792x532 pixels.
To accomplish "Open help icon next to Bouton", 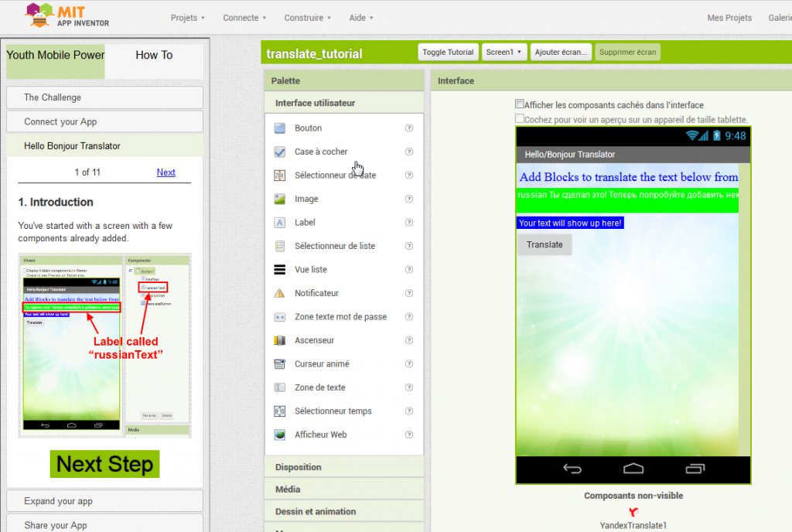I will (x=409, y=128).
